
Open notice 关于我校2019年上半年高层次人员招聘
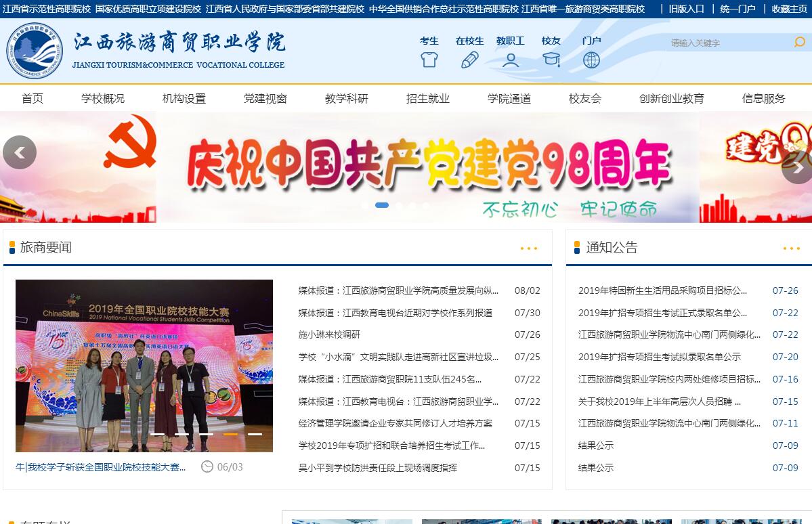(x=659, y=401)
